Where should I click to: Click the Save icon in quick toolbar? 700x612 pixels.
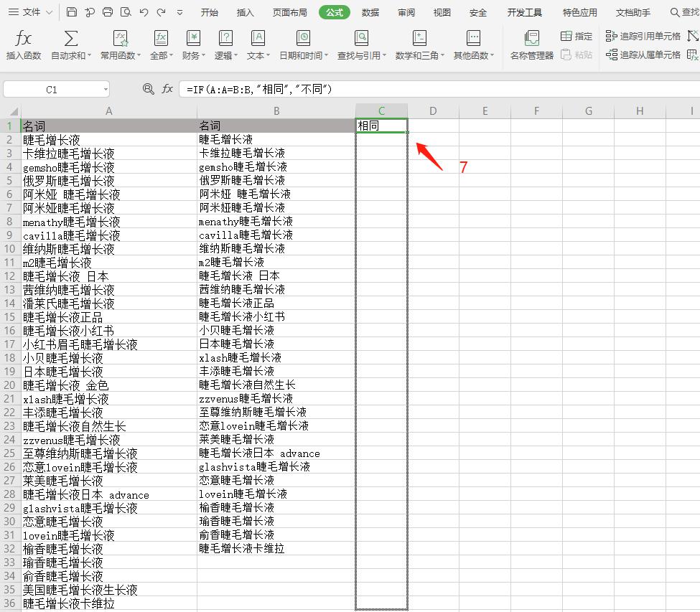pos(71,12)
